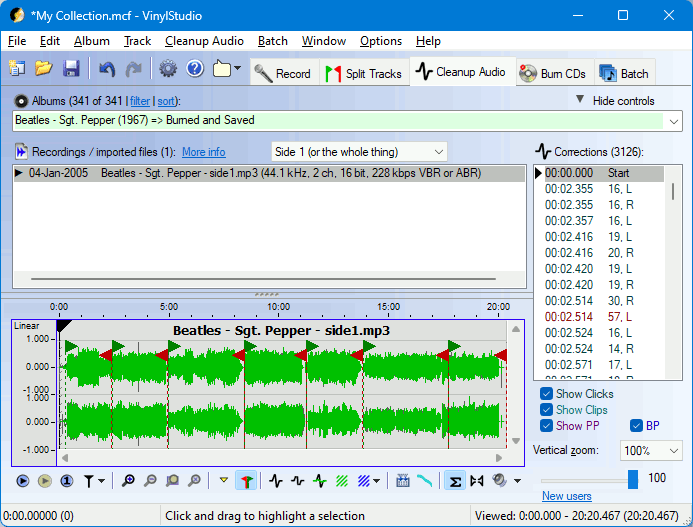693x527 pixels.
Task: Expand the Vertical zoom dropdown
Action: tap(650, 451)
